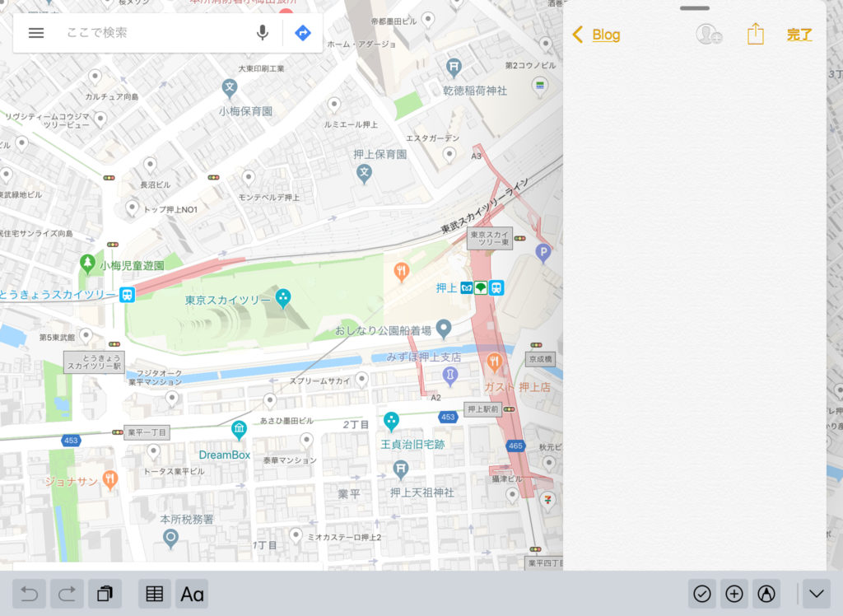Tap トップ押上NO1 building pin
The height and width of the screenshot is (616, 843).
coord(132,208)
